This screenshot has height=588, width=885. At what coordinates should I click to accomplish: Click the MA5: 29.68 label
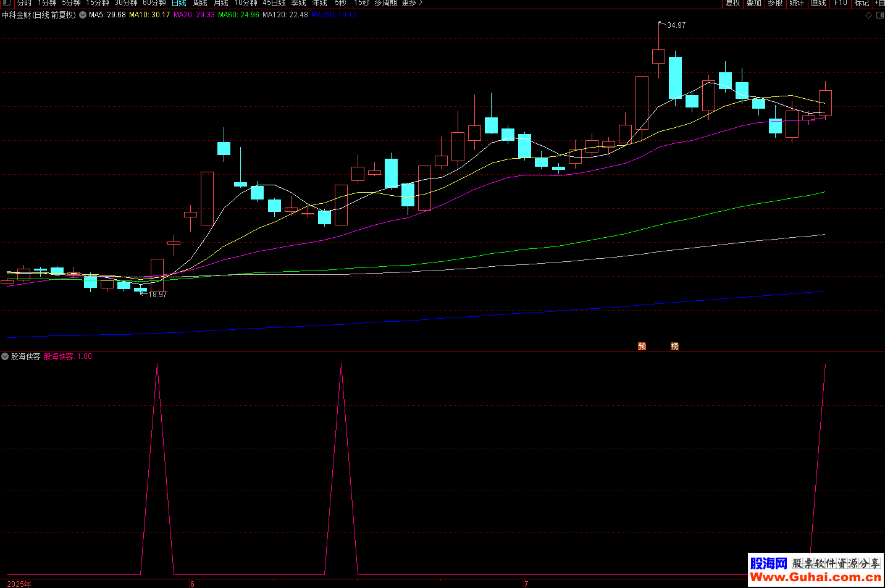coord(107,15)
